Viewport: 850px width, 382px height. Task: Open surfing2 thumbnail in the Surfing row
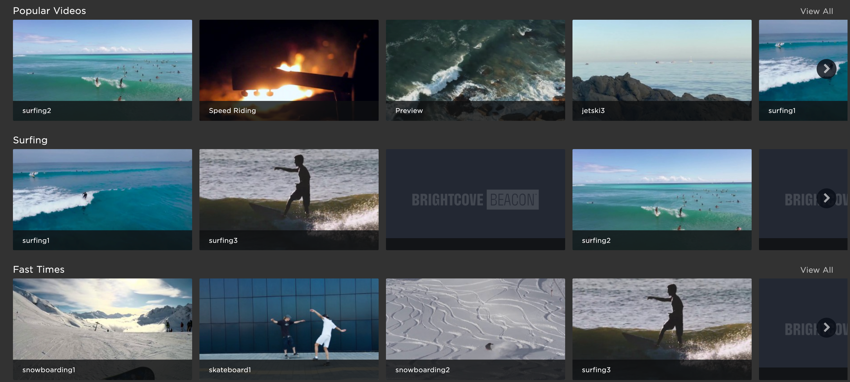coord(662,199)
